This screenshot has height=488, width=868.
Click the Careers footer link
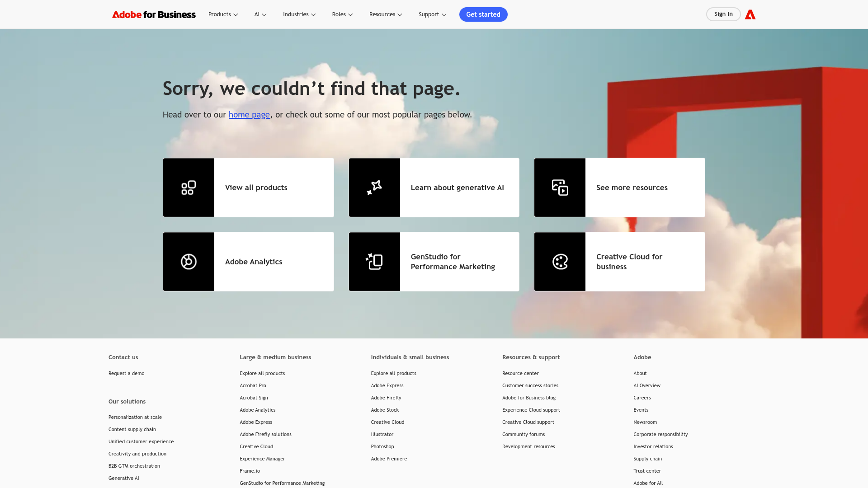coord(642,398)
